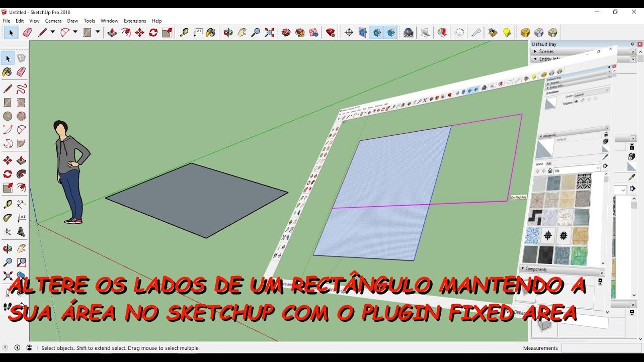Select the Axes tool in left toolbar
Viewport: 644px width, 362px height.
click(x=8, y=232)
